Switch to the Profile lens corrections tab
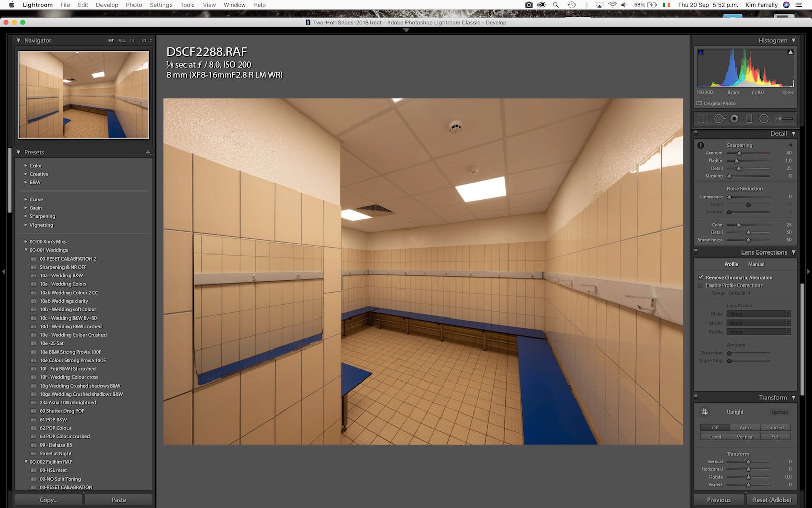Screen dimensions: 812x508 point(731,264)
